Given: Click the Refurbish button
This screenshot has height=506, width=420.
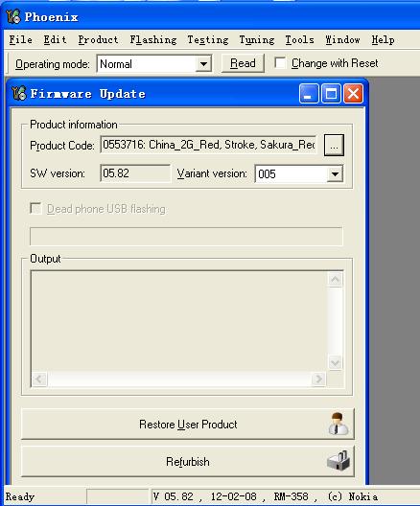Looking at the screenshot, I should (x=188, y=462).
